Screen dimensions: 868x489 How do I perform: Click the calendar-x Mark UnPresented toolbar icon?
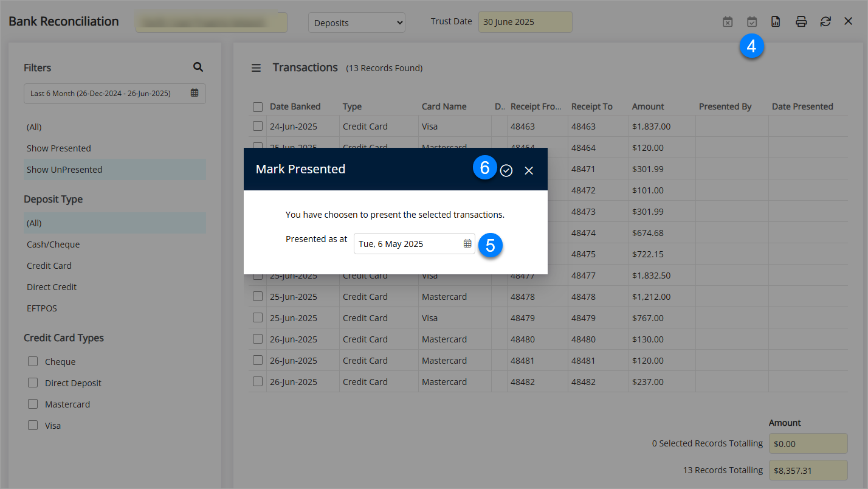[x=728, y=22]
